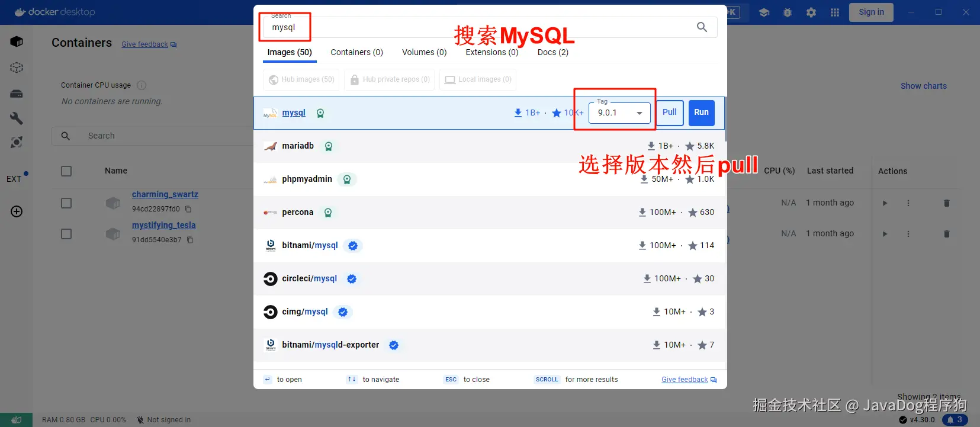Check the charming_swartz row checkbox
Viewport: 980px width, 427px height.
66,203
